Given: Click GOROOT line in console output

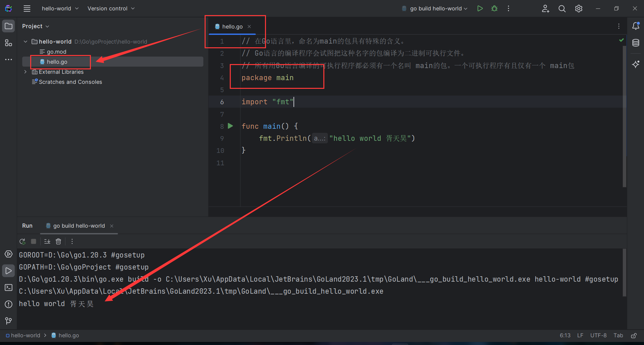Looking at the screenshot, I should 82,255.
